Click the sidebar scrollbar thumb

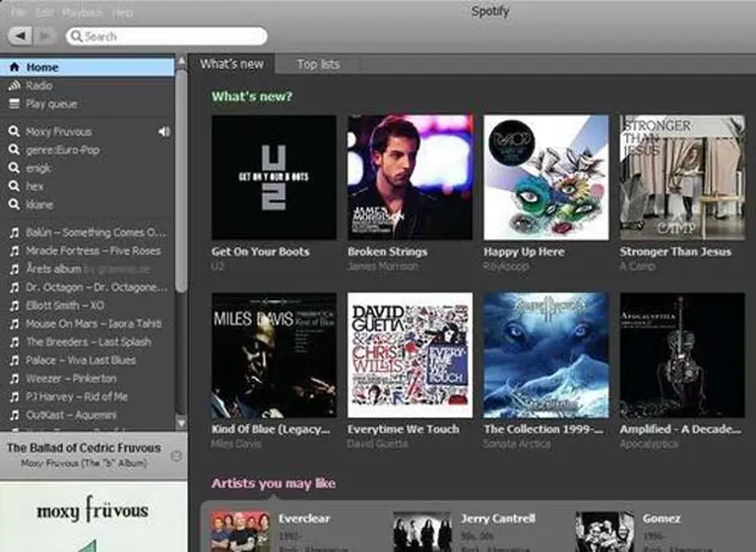point(181,181)
